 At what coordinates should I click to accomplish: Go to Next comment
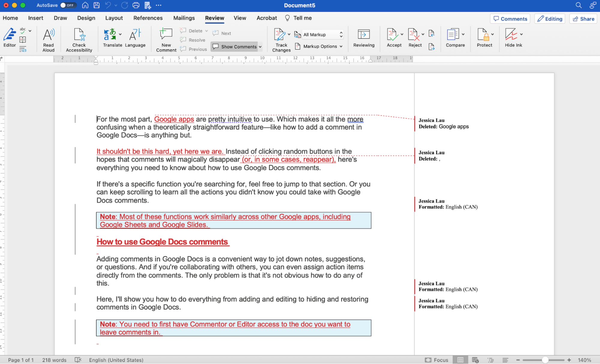pos(222,33)
